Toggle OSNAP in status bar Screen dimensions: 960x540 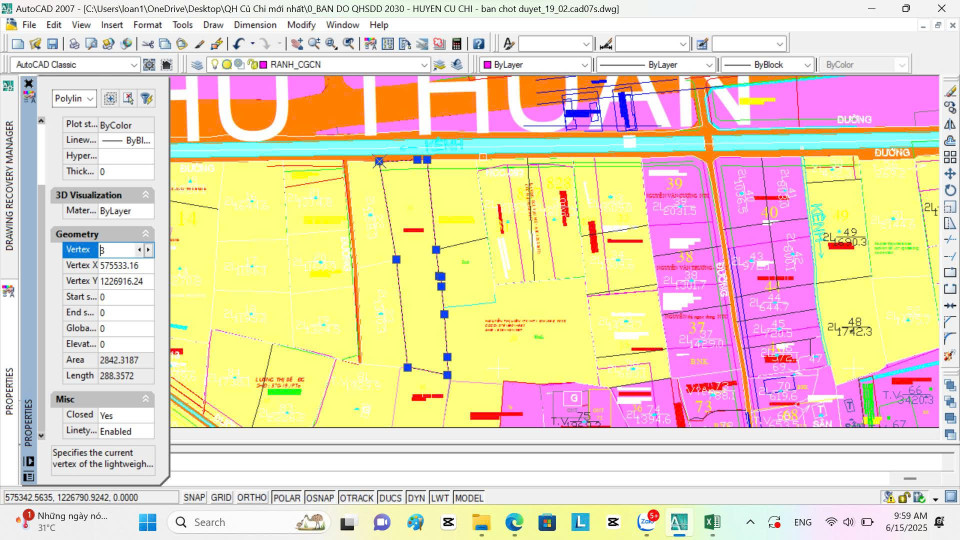click(320, 498)
